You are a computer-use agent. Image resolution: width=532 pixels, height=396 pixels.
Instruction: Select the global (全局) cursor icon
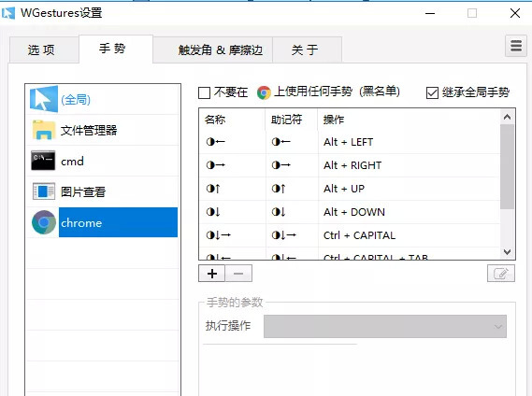pos(44,99)
